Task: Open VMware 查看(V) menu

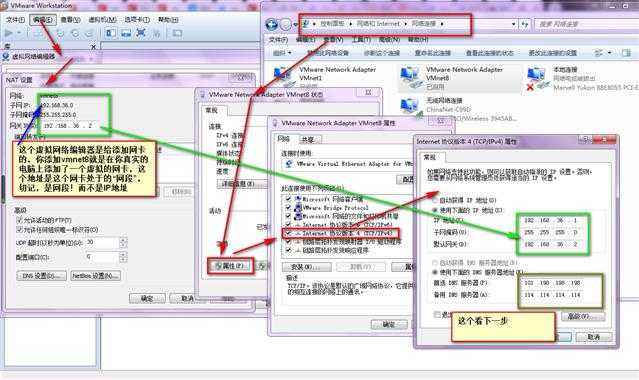Action: 71,20
